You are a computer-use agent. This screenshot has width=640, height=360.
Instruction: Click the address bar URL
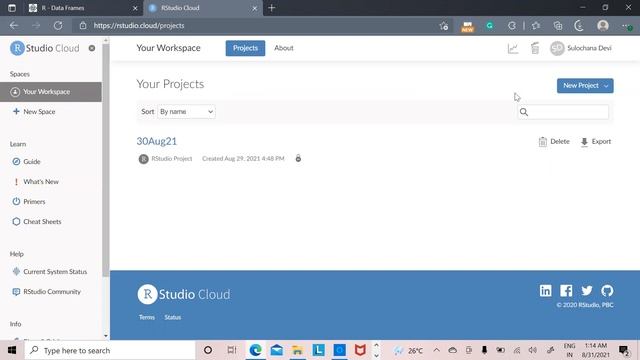pos(139,26)
